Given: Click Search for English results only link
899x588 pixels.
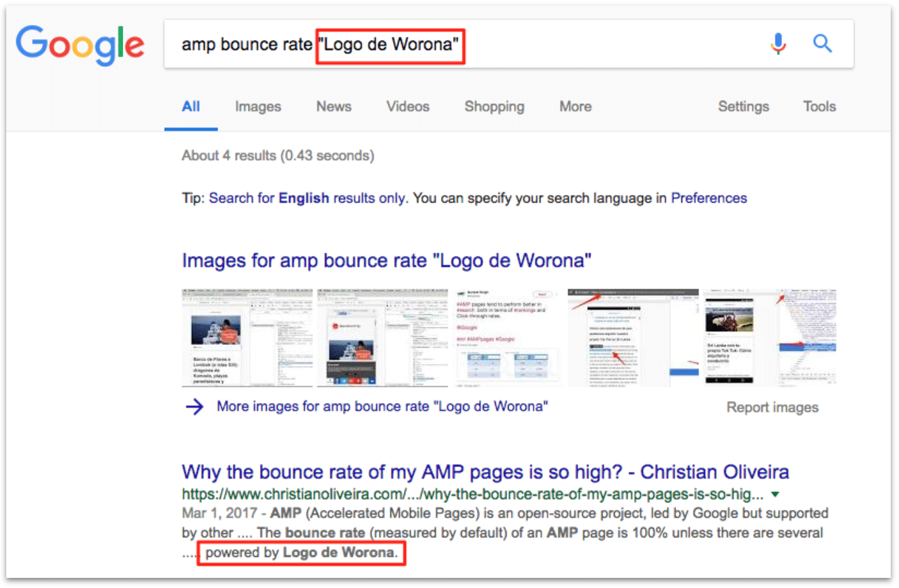Looking at the screenshot, I should tap(307, 198).
